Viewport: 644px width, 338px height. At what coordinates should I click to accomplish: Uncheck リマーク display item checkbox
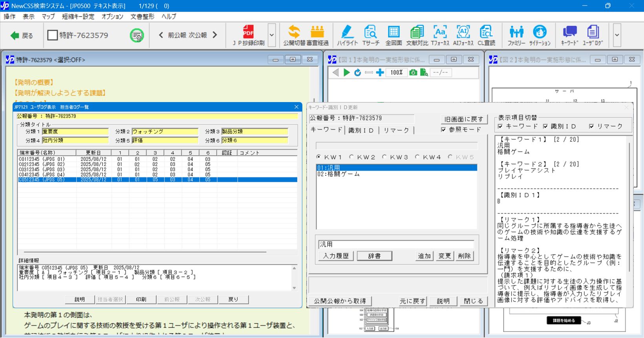[x=591, y=126]
